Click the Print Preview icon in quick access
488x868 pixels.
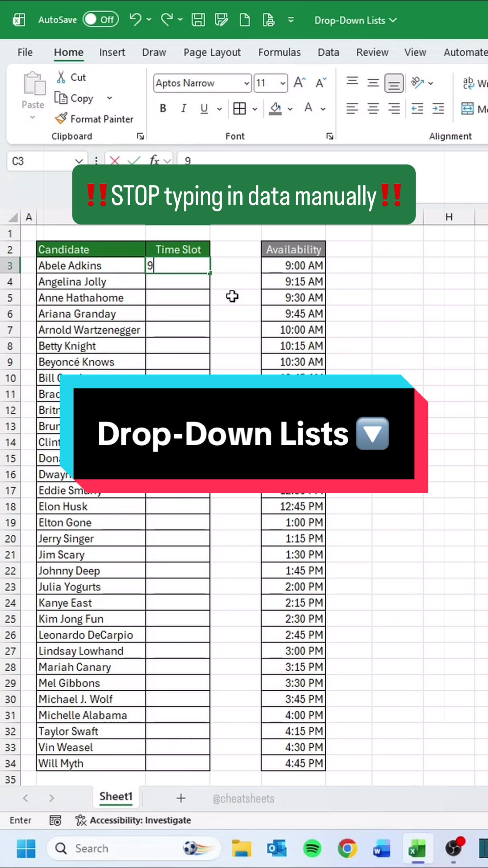(268, 20)
